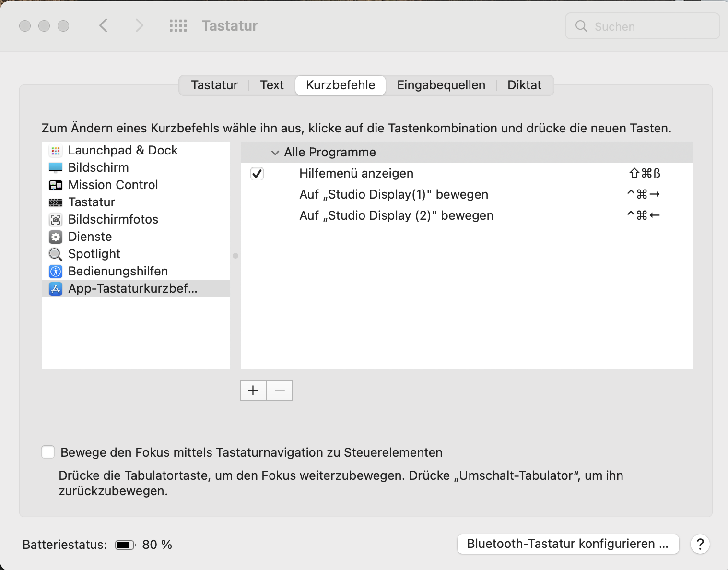
Task: Select the Bildschirm monitor icon
Action: 56,168
